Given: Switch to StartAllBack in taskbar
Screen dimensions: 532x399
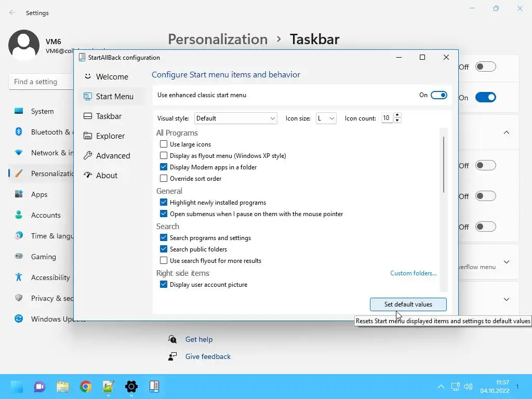Looking at the screenshot, I should tap(154, 387).
